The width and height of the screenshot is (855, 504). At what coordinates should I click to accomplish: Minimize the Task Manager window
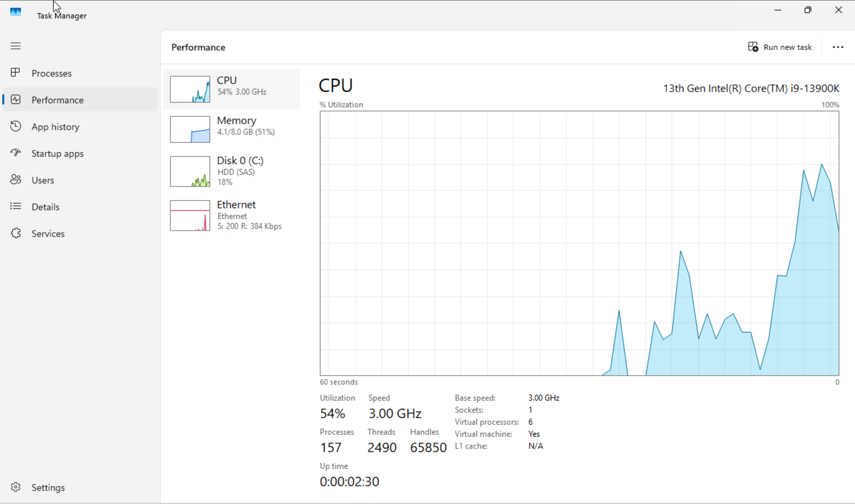778,10
